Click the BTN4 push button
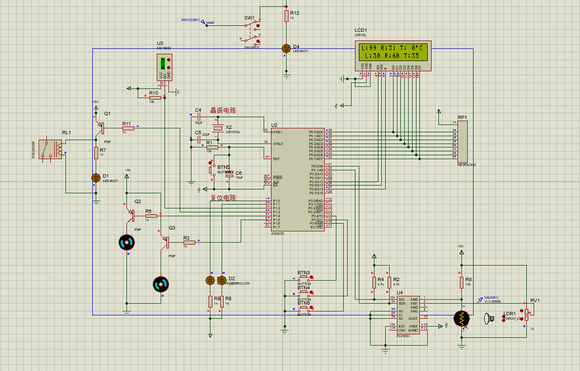 [x=305, y=292]
